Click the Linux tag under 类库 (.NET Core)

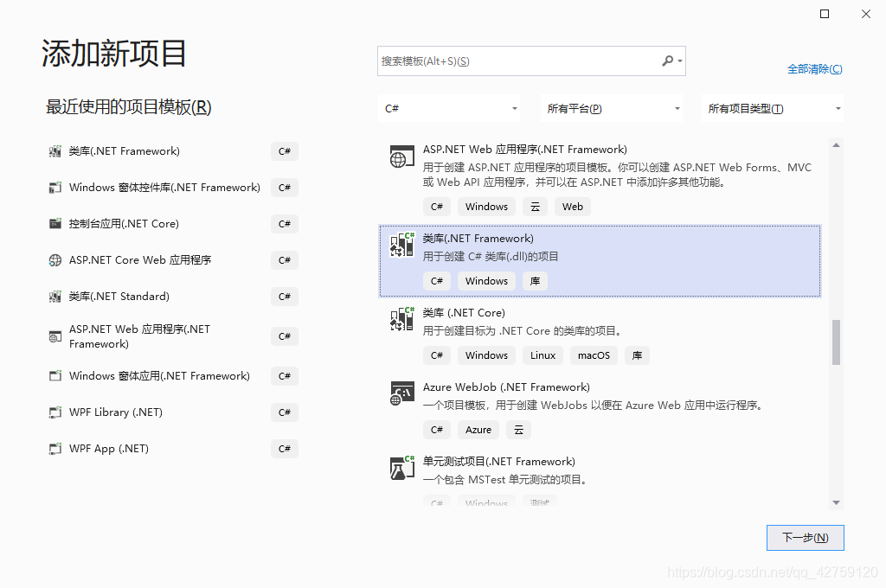tap(543, 355)
